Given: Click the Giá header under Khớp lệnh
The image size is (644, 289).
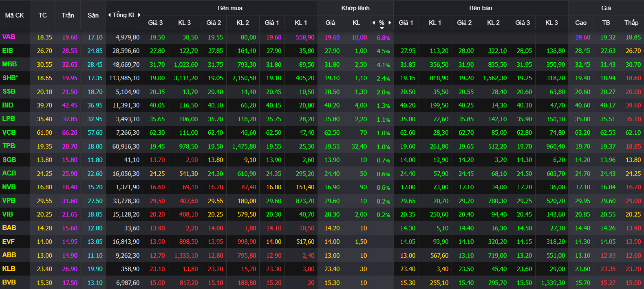Looking at the screenshot, I should [x=330, y=23].
